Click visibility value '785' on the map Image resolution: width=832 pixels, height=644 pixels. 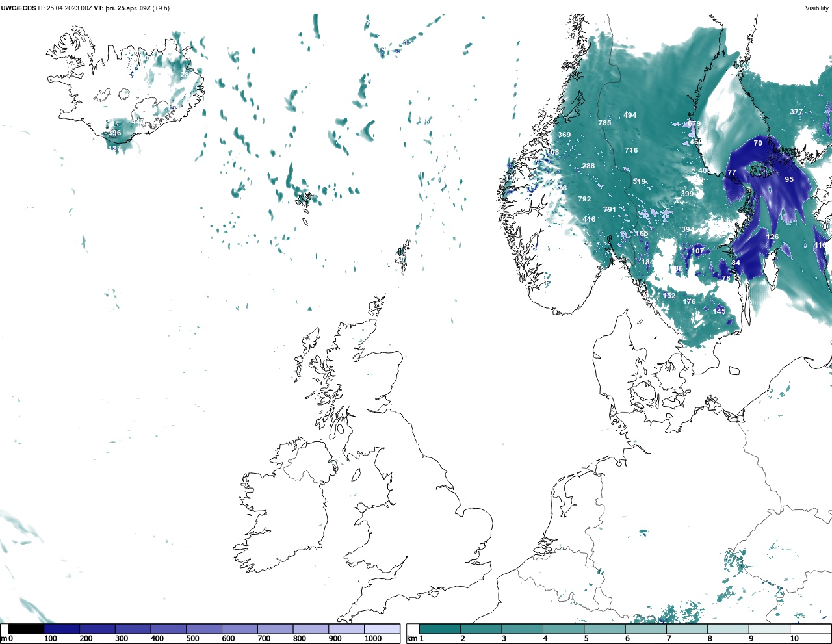pyautogui.click(x=604, y=123)
